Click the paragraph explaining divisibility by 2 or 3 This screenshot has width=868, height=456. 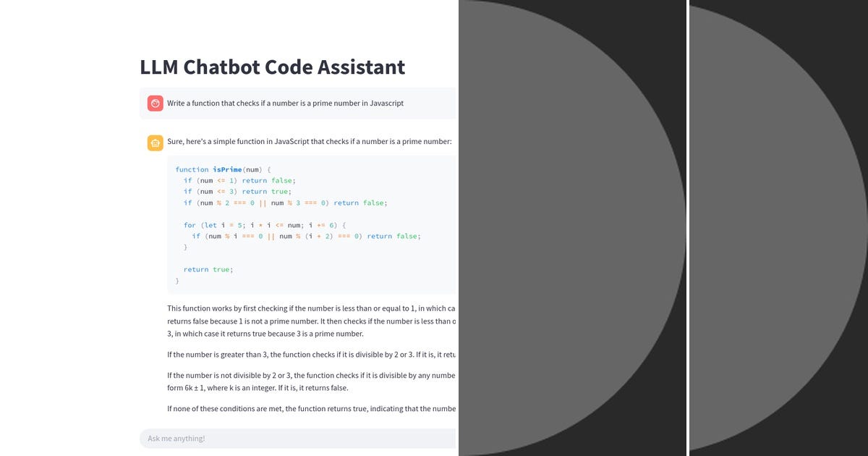[304, 355]
